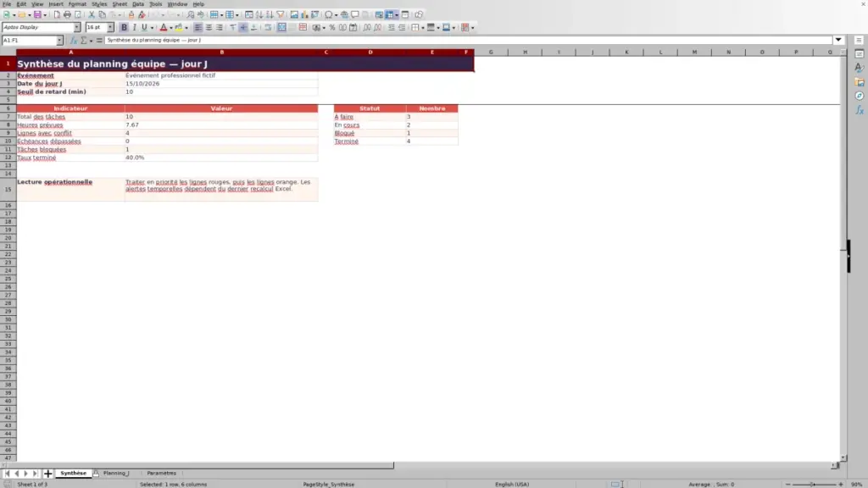Viewport: 868px width, 488px height.
Task: Select column B by its header
Action: click(x=221, y=52)
